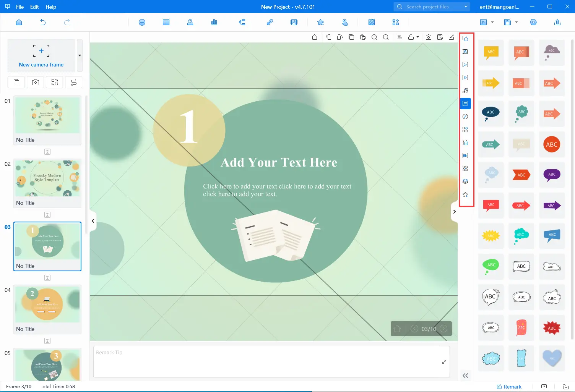This screenshot has height=392, width=575.
Task: Open the lock options dropdown arrow
Action: [417, 37]
